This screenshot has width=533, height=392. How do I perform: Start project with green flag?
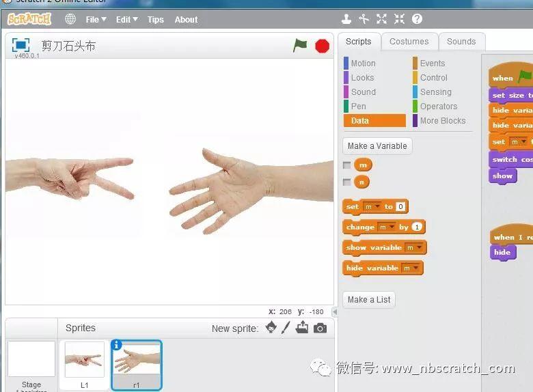[x=300, y=46]
